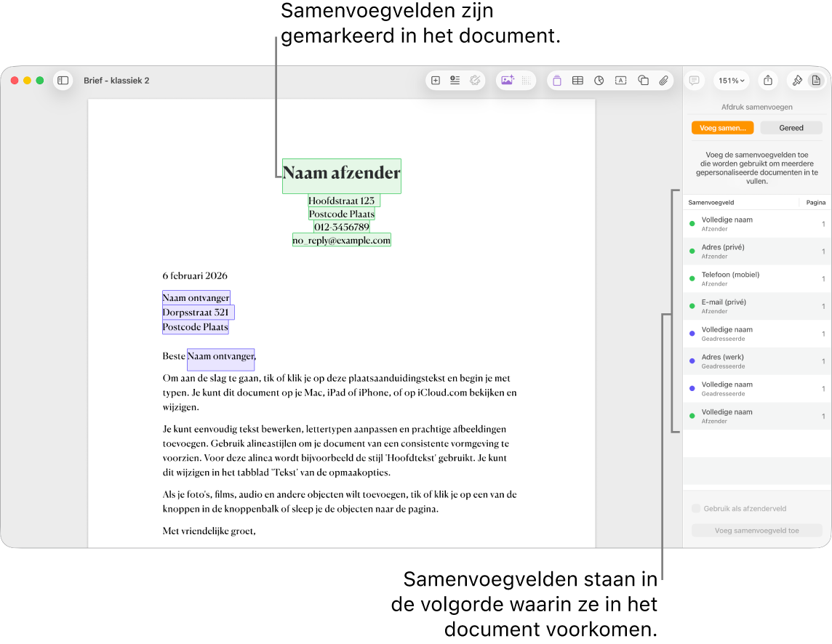Open the Document inspector icon
Viewport: 832px width, 644px height.
(x=816, y=81)
